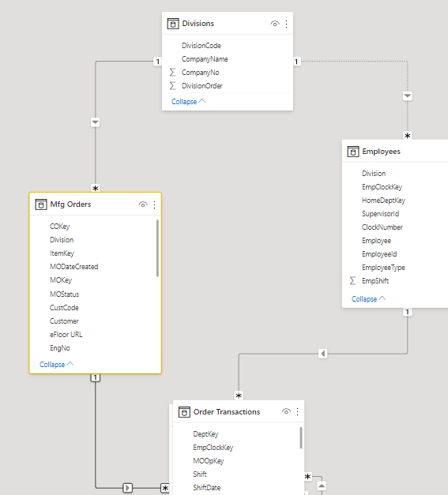Screen dimensions: 448x495
Task: Select EmpClockKey field in Order Transactions
Action: (213, 448)
